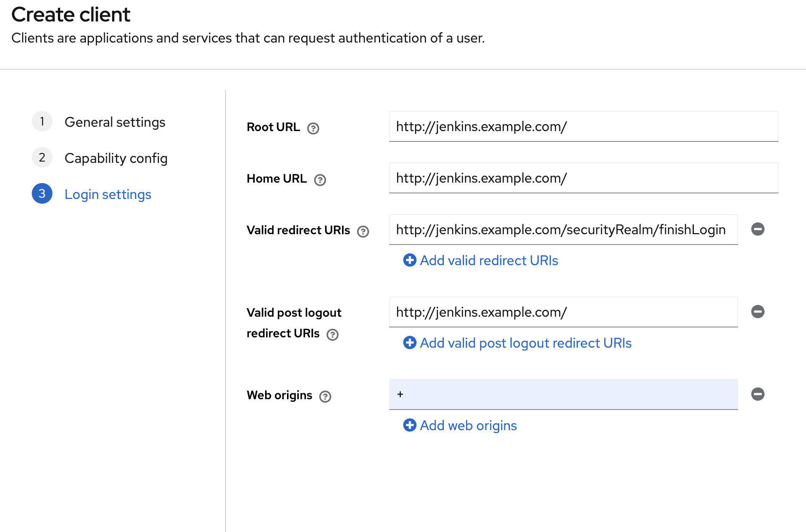
Task: Remove the finishLogin redirect URI entry
Action: [757, 229]
